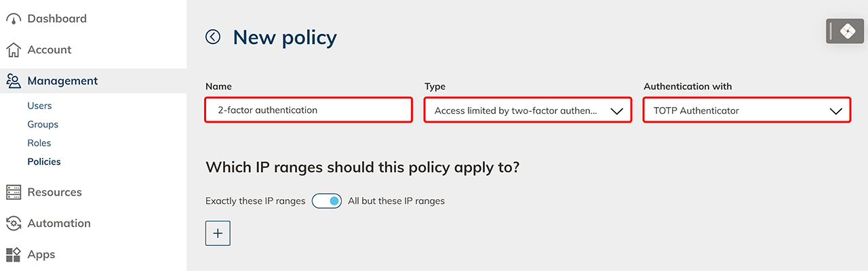Choose the "All but these IP ranges" label
The width and height of the screenshot is (868, 271).
coord(396,201)
